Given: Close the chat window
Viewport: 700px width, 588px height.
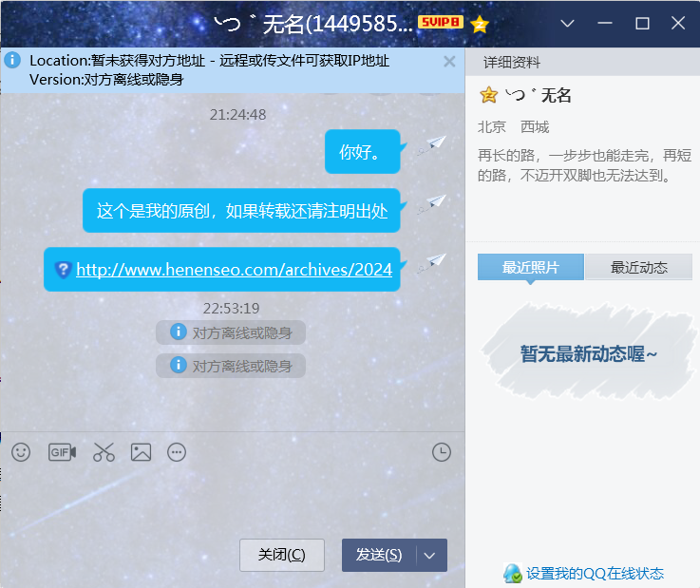Looking at the screenshot, I should 678,23.
